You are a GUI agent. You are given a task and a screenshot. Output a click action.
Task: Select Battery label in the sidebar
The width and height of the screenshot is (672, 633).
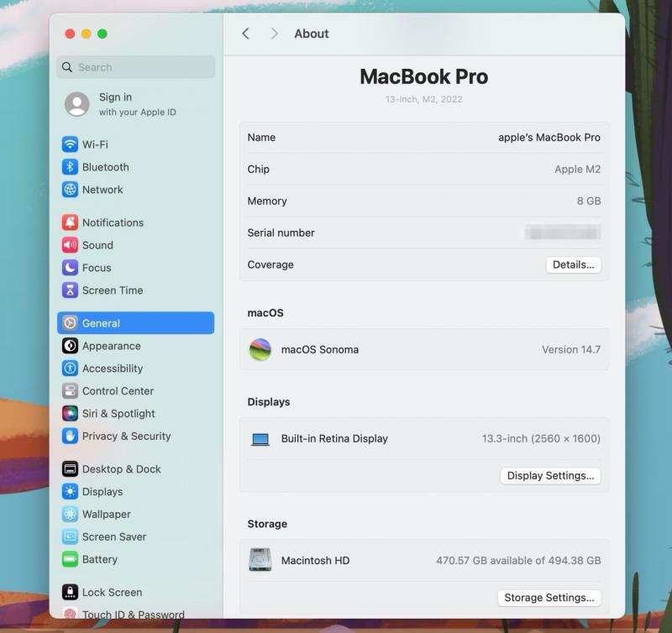[x=100, y=559]
